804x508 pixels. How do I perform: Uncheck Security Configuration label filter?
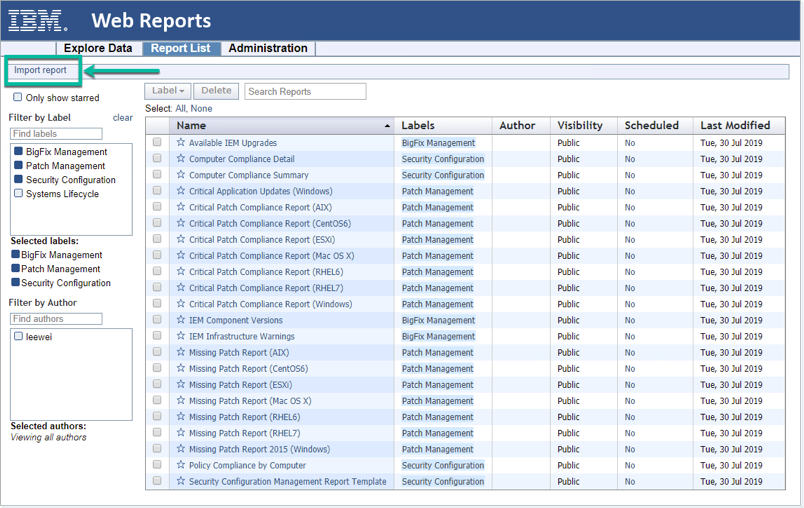coord(18,179)
